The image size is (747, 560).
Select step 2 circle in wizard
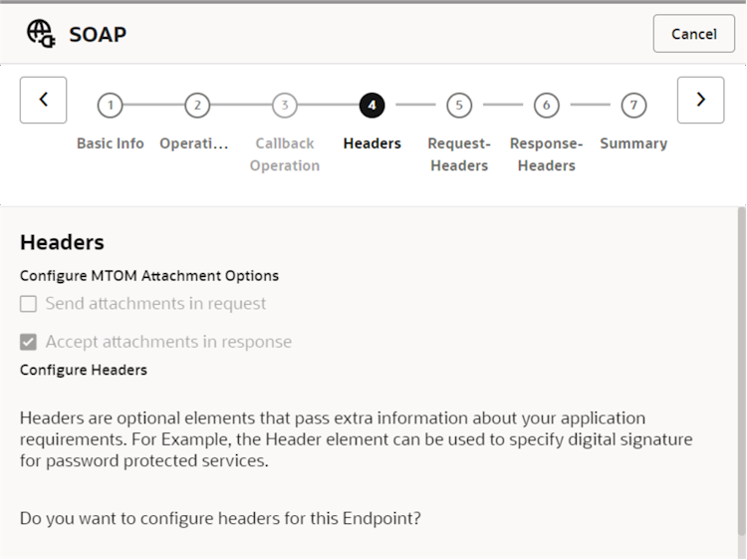pyautogui.click(x=197, y=105)
